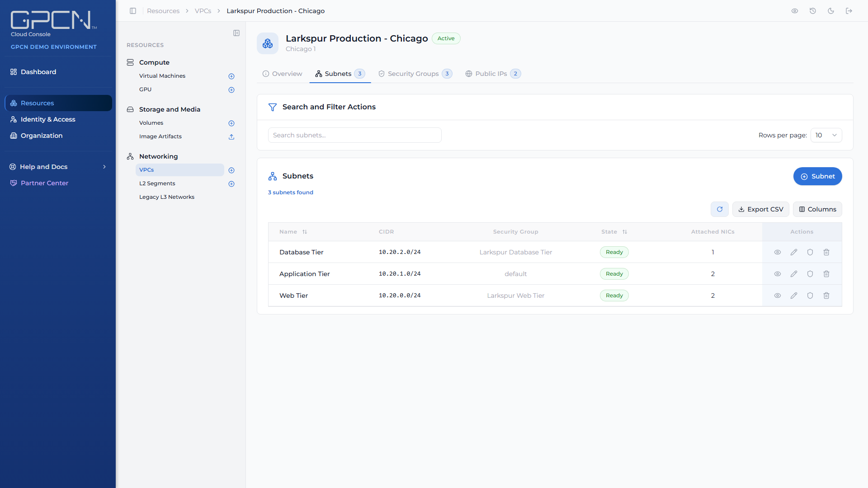Screen dimensions: 868x488
Task: Open security group shield for Database Tier
Action: tap(810, 252)
